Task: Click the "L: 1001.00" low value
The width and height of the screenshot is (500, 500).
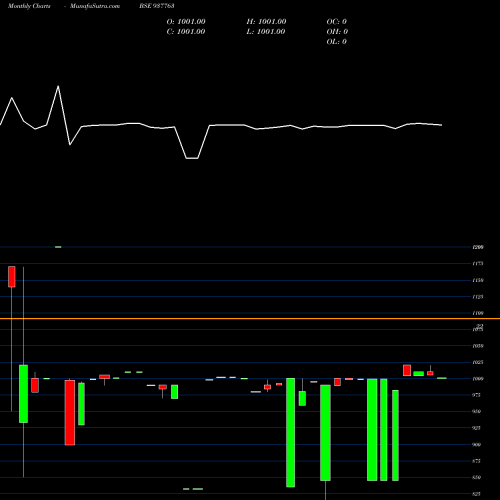Action: point(266,32)
